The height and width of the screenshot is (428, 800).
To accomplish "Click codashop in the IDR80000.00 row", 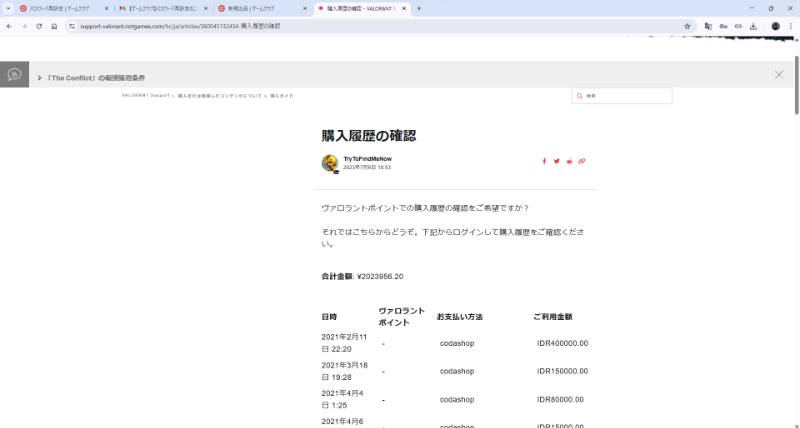I will pos(457,399).
